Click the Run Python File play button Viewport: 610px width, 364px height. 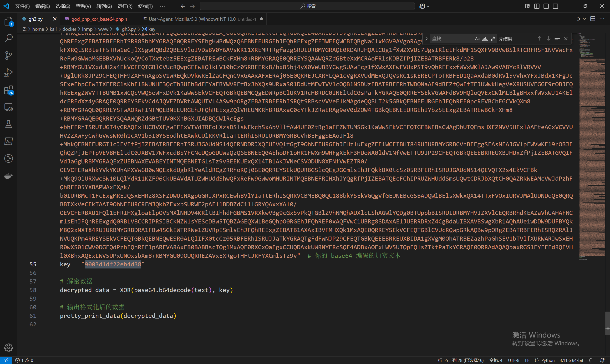click(578, 19)
